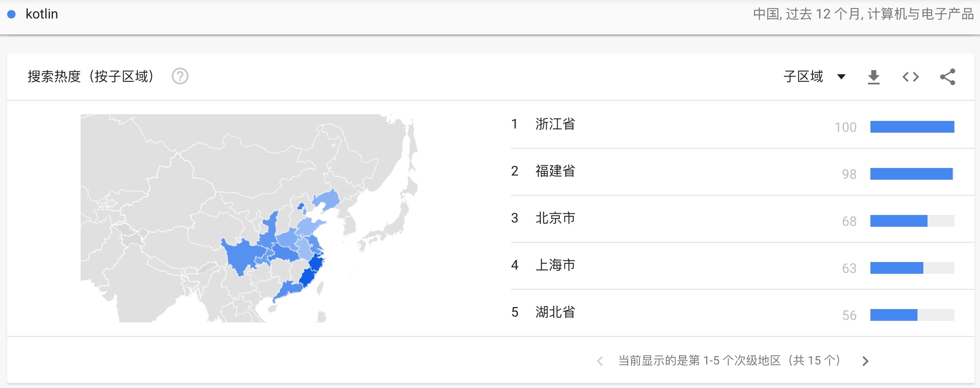Select 福建省 in the ranking list

point(555,171)
